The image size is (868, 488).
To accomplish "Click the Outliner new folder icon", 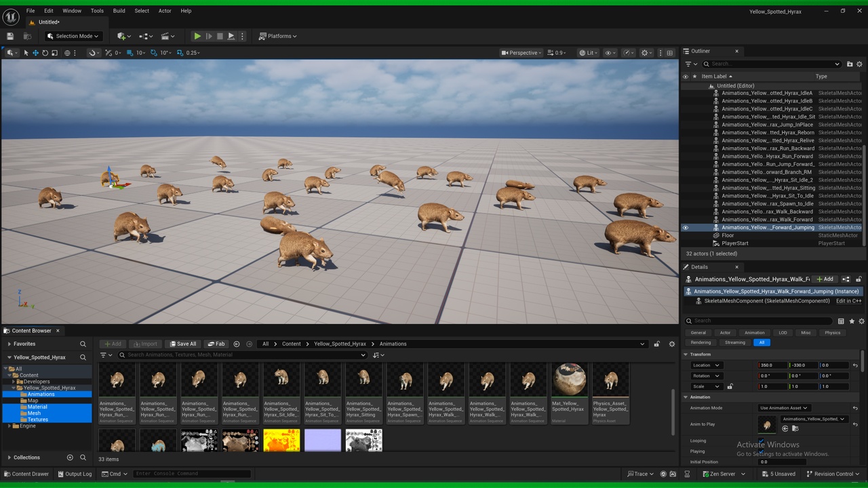I will pos(850,64).
